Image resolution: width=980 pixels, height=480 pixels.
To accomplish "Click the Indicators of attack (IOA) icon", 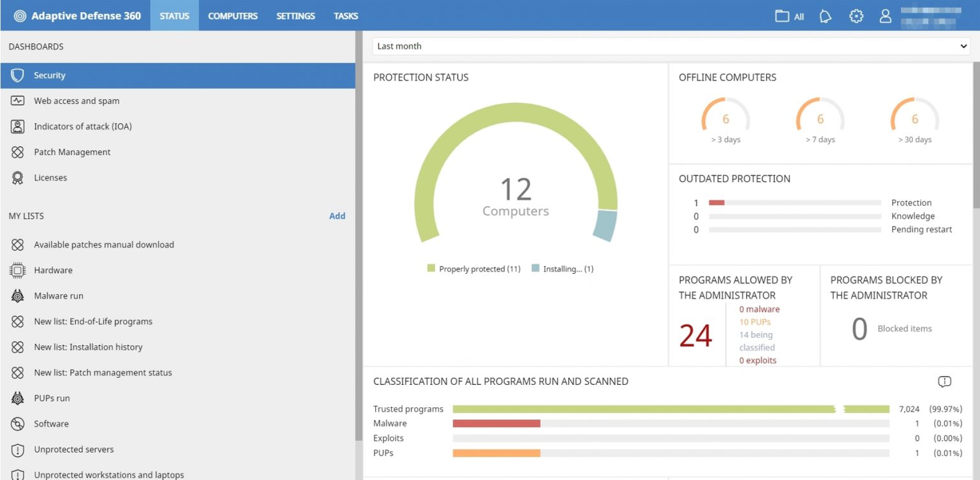I will (x=19, y=126).
